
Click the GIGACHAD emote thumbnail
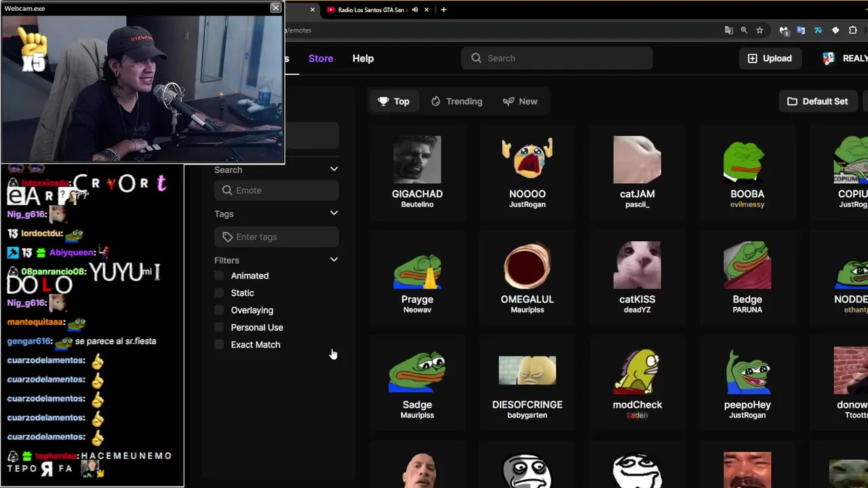417,160
